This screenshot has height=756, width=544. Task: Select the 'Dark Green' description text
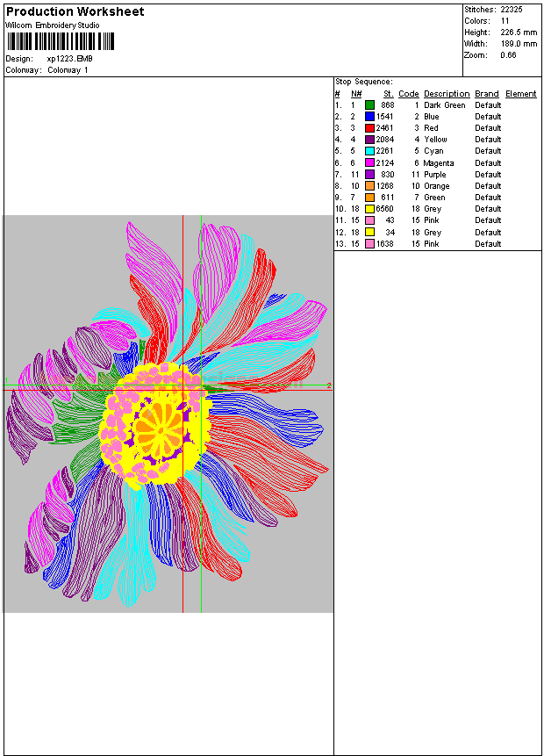click(x=445, y=105)
